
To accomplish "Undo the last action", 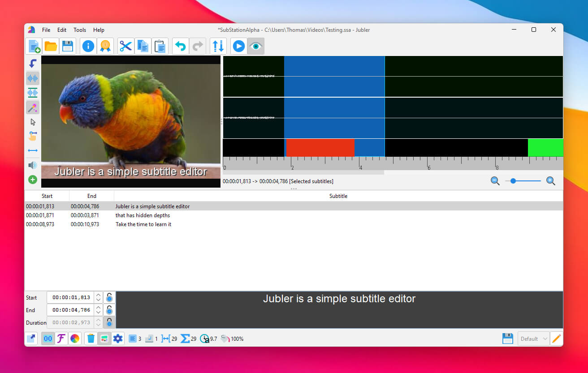I will [181, 46].
